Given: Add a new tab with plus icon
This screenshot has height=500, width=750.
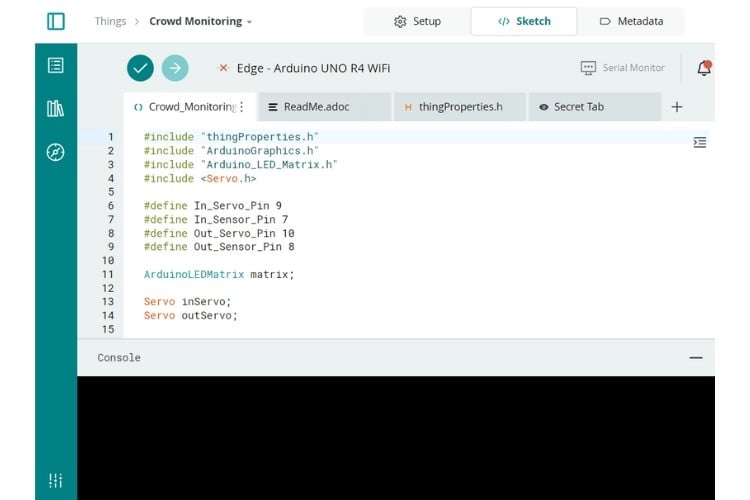Looking at the screenshot, I should pos(677,107).
